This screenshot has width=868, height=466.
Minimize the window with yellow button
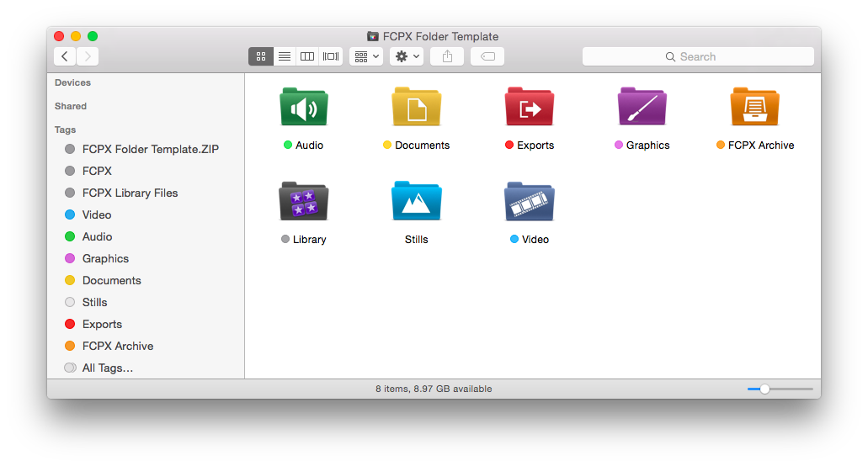(76, 36)
